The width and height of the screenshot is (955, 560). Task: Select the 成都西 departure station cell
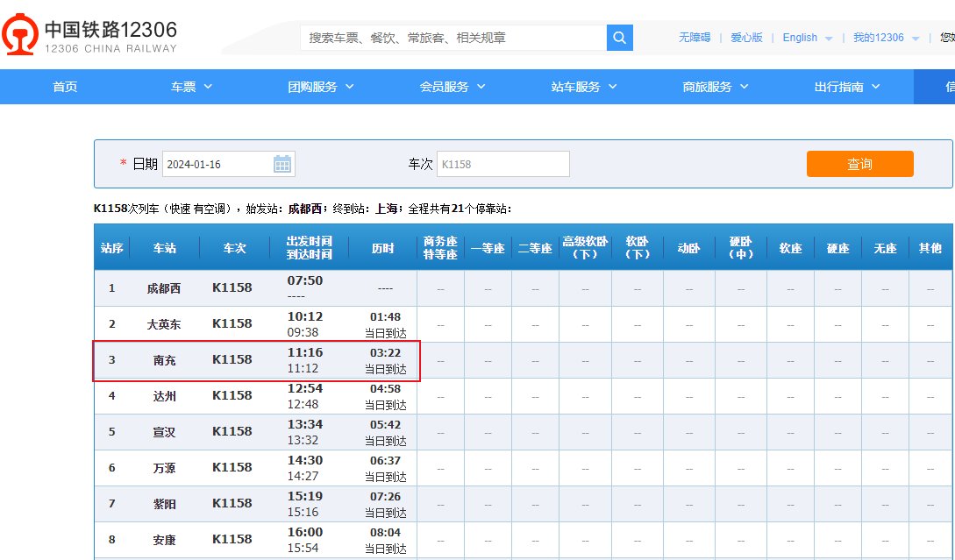pyautogui.click(x=163, y=287)
